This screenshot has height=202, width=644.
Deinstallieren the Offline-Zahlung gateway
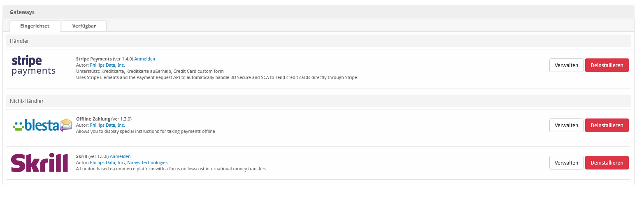point(607,125)
